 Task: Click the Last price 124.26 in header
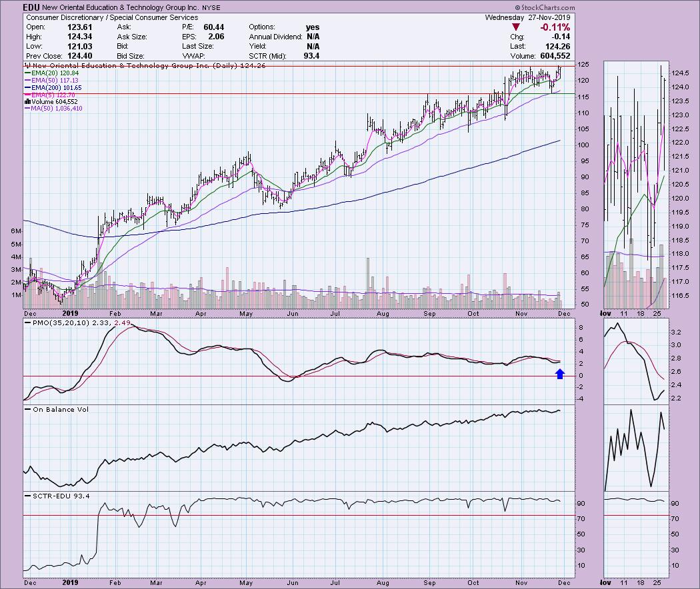(x=557, y=47)
